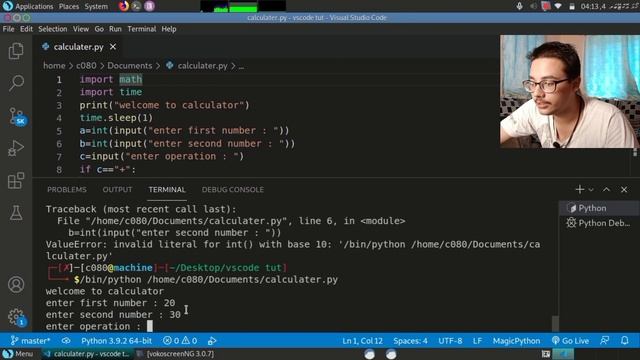640x360 pixels.
Task: Open the View menu
Action: [x=81, y=29]
